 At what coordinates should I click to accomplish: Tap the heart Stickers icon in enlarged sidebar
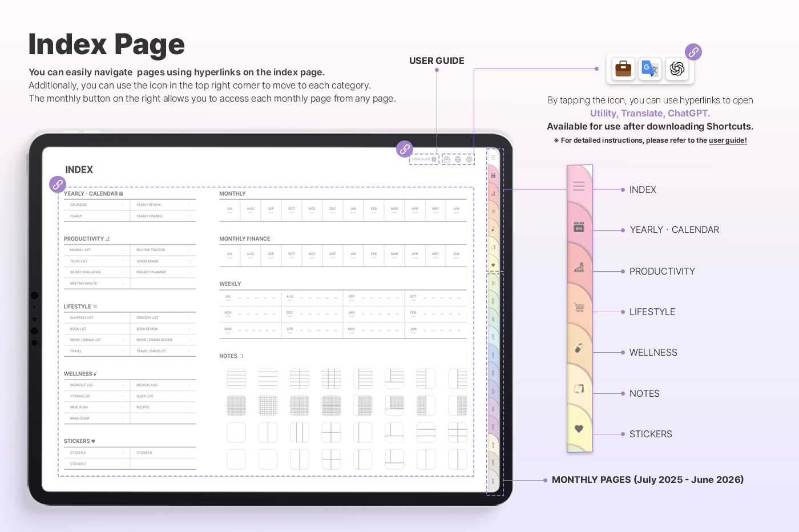click(x=579, y=429)
